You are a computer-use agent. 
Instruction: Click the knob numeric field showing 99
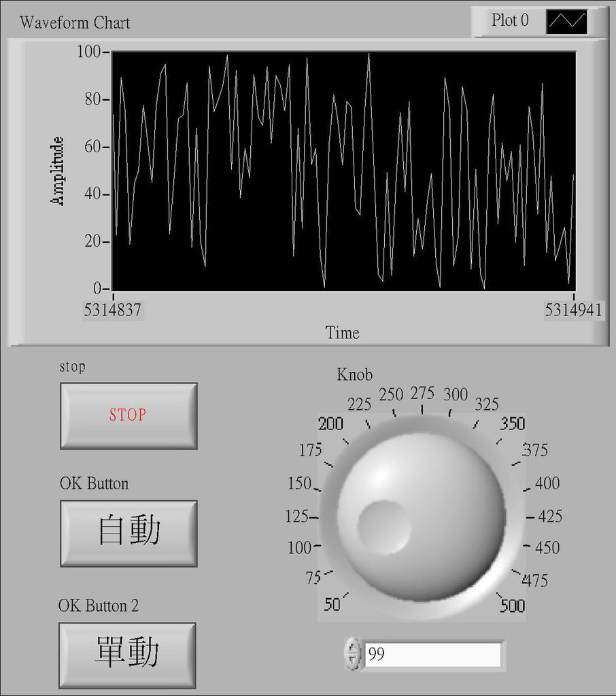432,655
